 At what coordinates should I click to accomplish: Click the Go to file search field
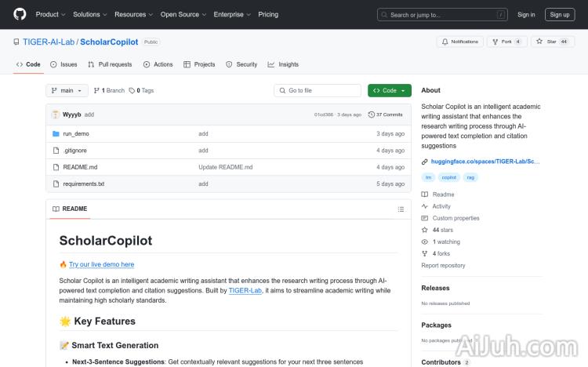pos(318,91)
